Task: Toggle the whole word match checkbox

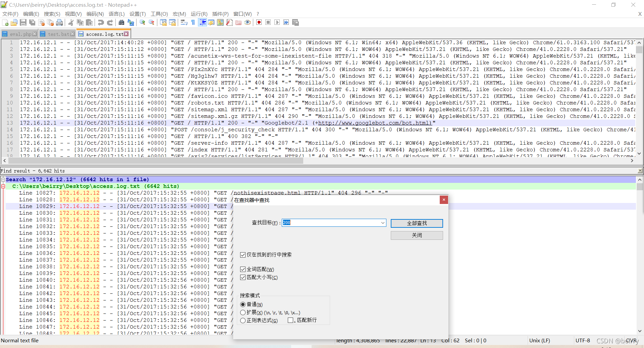Action: tap(243, 269)
